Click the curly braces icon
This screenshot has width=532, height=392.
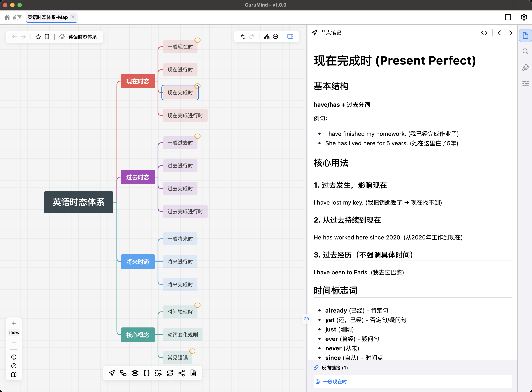[147, 373]
